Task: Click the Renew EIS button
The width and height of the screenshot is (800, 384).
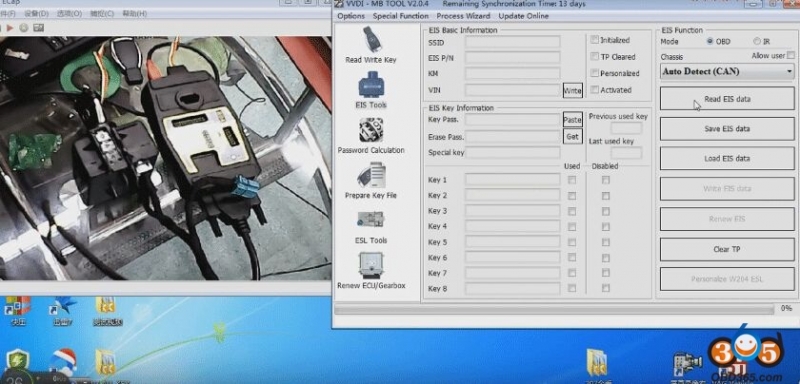Action: (x=727, y=219)
